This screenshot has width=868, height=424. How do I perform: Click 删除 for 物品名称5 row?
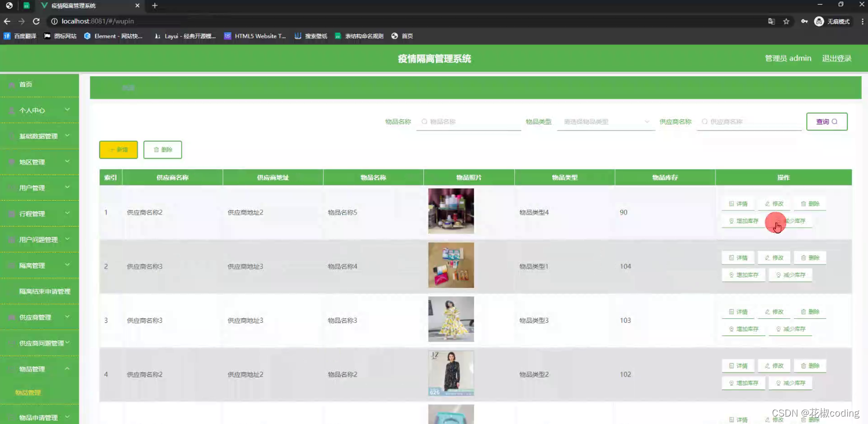click(810, 204)
